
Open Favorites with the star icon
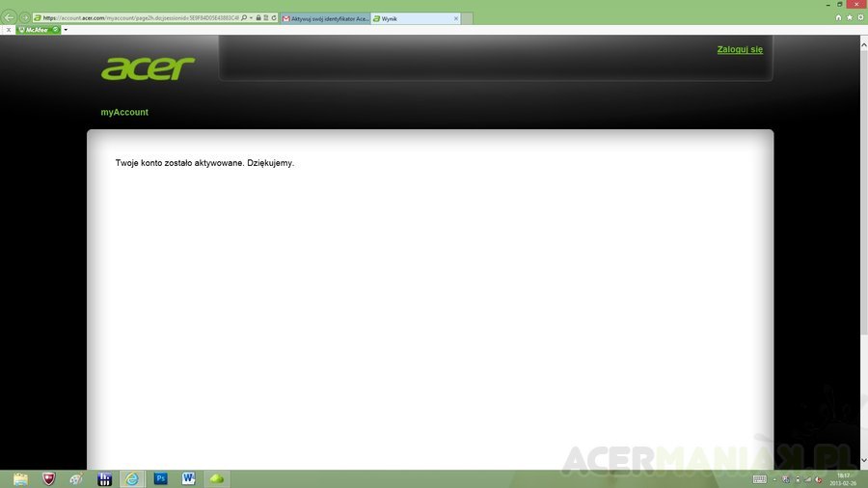(849, 17)
